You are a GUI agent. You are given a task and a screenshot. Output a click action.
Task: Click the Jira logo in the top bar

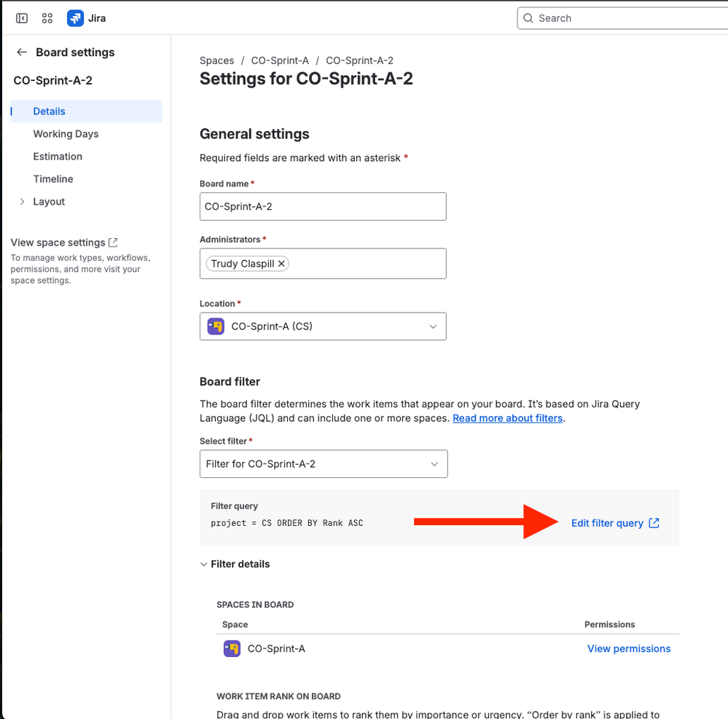point(76,17)
